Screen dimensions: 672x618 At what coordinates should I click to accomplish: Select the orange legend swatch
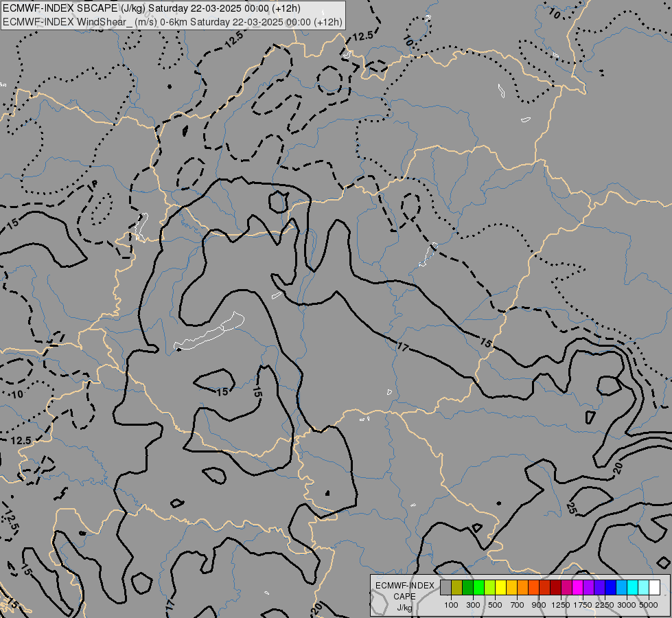523,587
